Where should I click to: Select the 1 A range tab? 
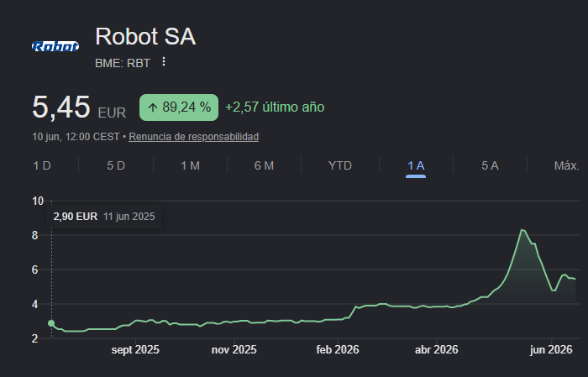pyautogui.click(x=416, y=165)
